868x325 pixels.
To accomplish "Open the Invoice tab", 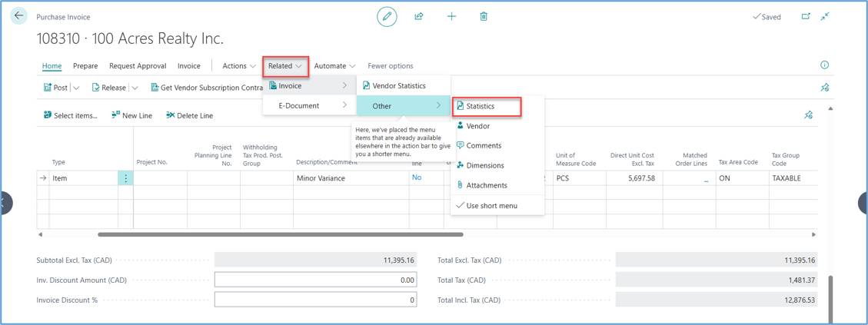I will [x=189, y=66].
